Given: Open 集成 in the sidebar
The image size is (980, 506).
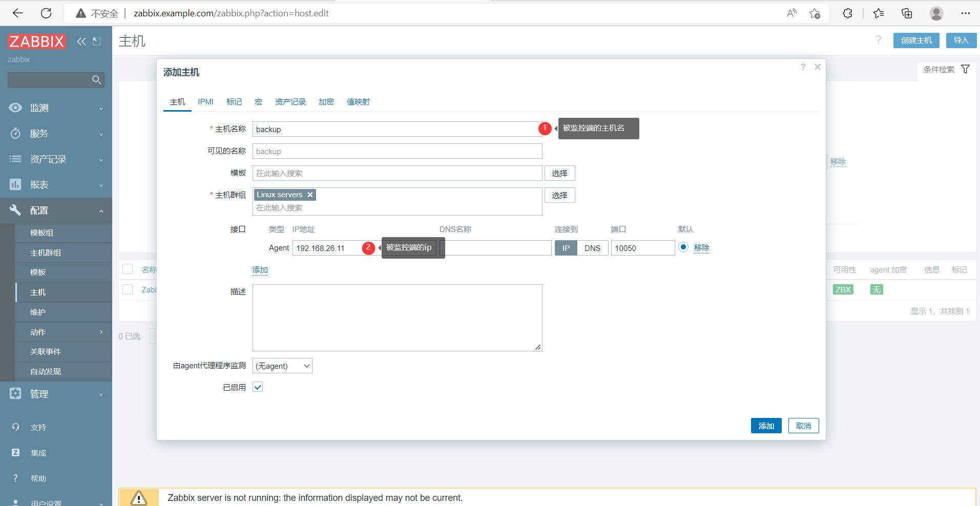Looking at the screenshot, I should [x=38, y=453].
